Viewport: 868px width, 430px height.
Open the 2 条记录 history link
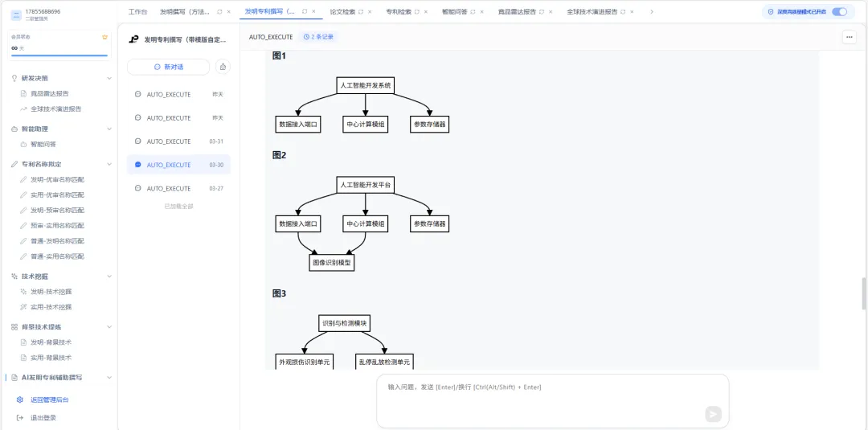click(318, 37)
